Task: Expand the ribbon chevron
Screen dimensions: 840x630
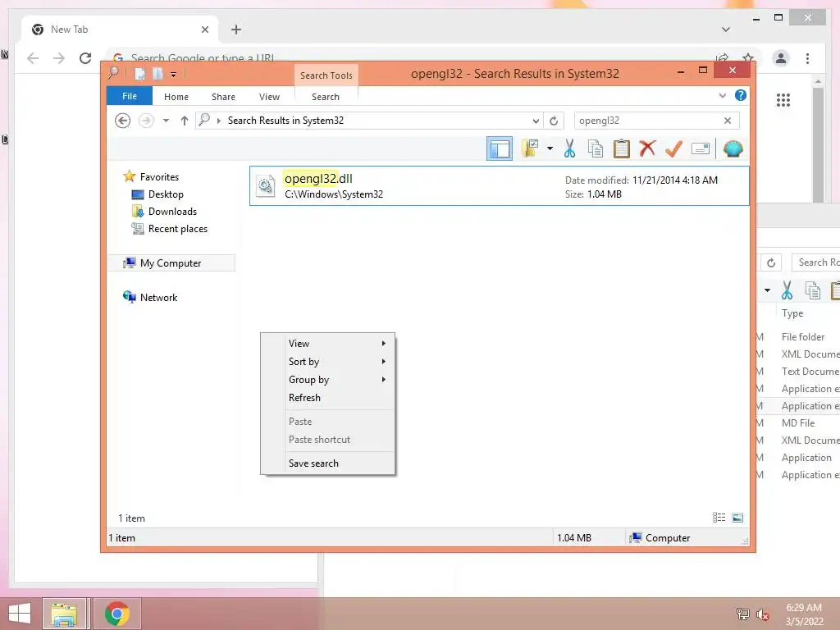Action: [722, 95]
